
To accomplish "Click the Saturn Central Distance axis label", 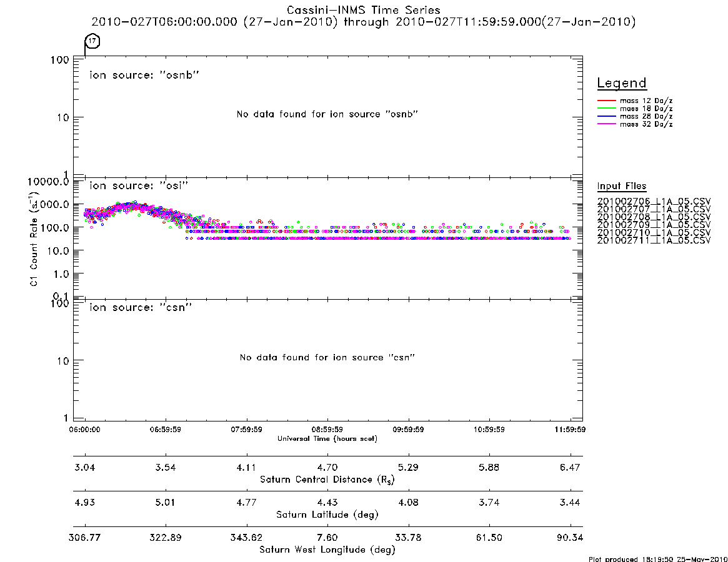I will (327, 480).
